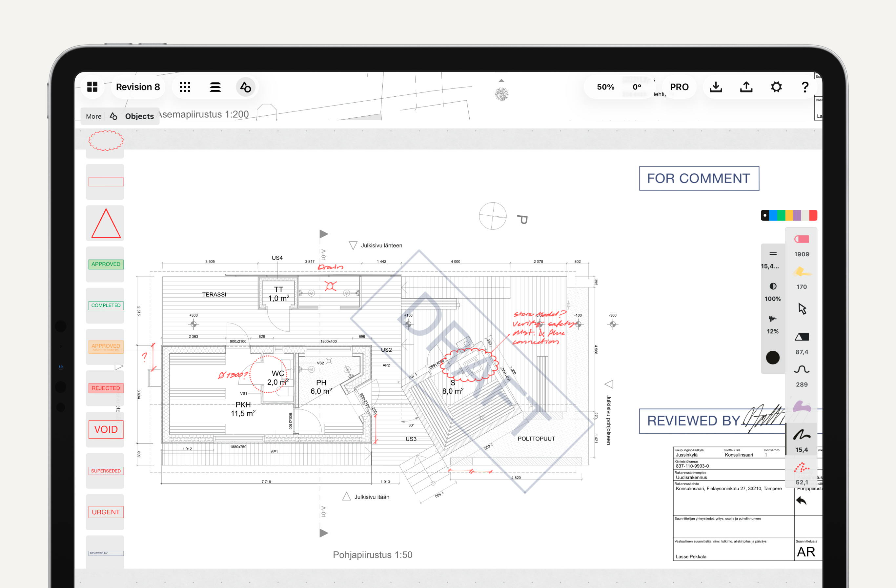
Task: Select the pen tool sized 15,4
Action: [802, 436]
